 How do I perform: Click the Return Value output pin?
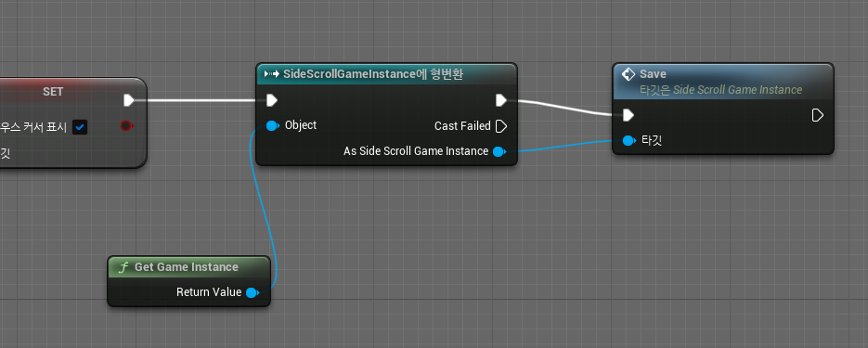click(253, 292)
